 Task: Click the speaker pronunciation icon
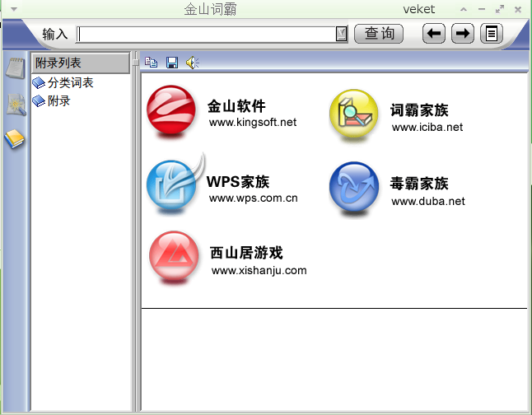(193, 63)
